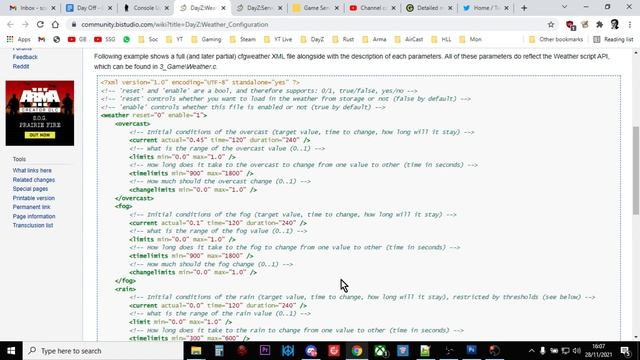
Task: Open the Page information link
Action: [34, 216]
